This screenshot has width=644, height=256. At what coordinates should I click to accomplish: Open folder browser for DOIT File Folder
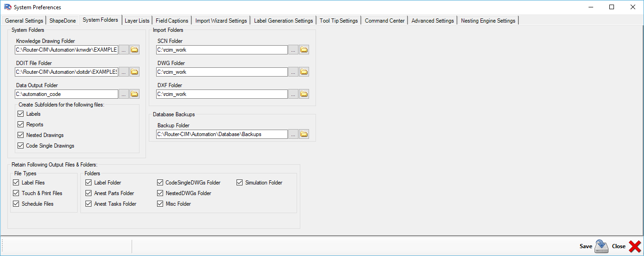coord(134,72)
